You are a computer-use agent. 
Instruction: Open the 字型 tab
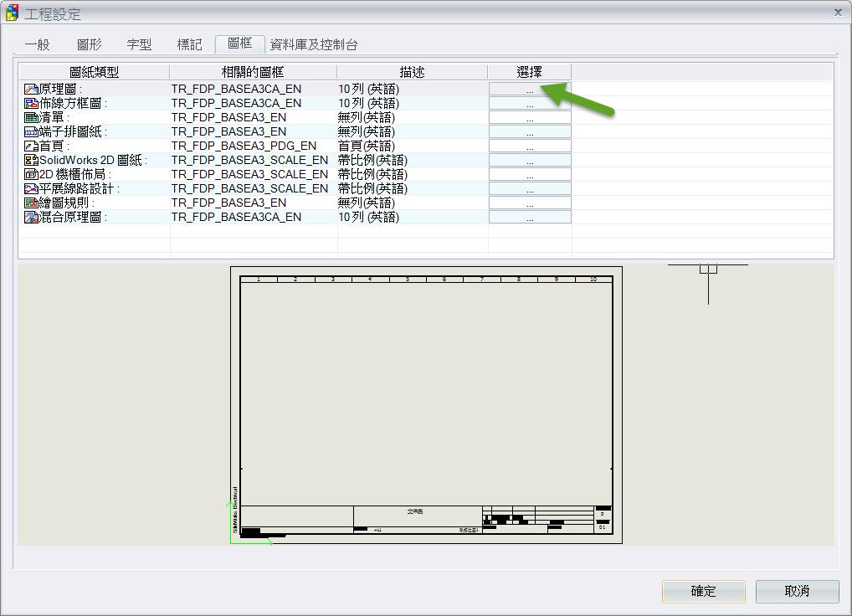coord(139,44)
